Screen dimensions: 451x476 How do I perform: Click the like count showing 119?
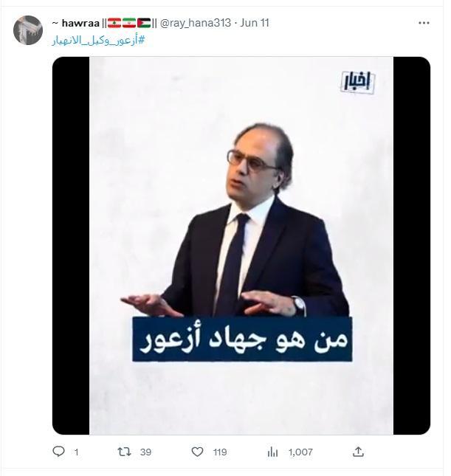pyautogui.click(x=220, y=452)
